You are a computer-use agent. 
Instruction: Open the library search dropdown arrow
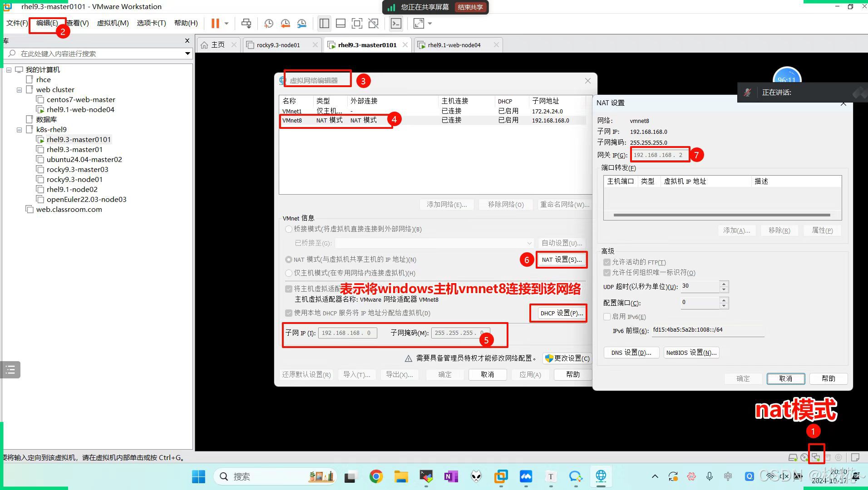187,54
